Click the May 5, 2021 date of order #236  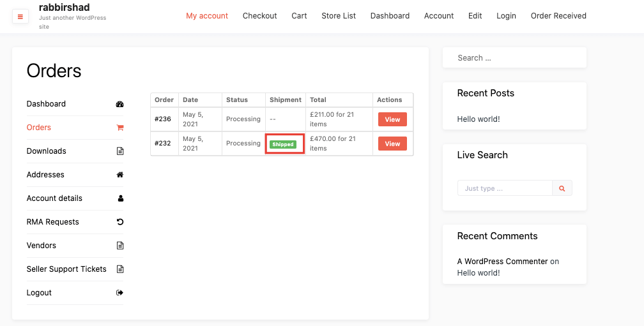[x=193, y=119]
